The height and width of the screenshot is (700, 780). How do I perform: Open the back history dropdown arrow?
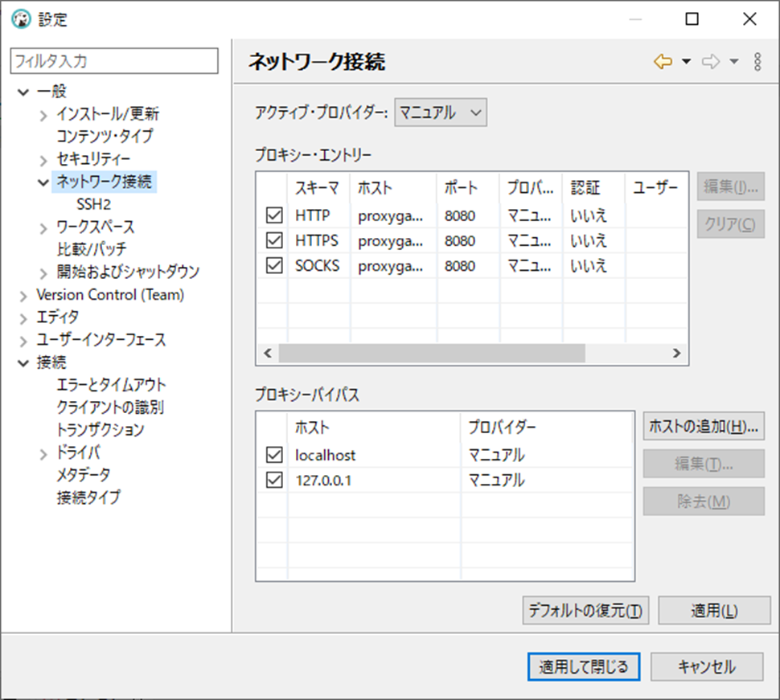[686, 62]
